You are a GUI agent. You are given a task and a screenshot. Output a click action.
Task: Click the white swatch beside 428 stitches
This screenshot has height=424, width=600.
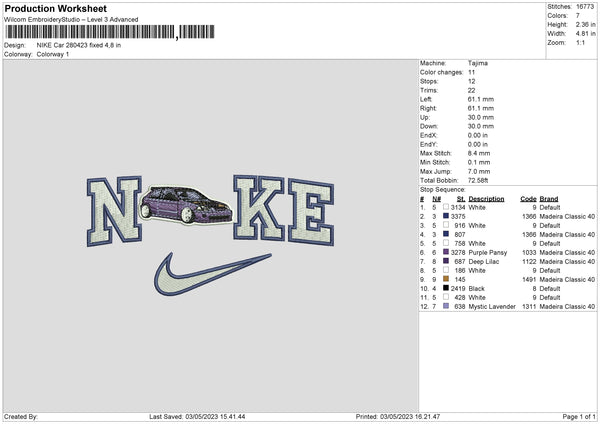pyautogui.click(x=446, y=297)
